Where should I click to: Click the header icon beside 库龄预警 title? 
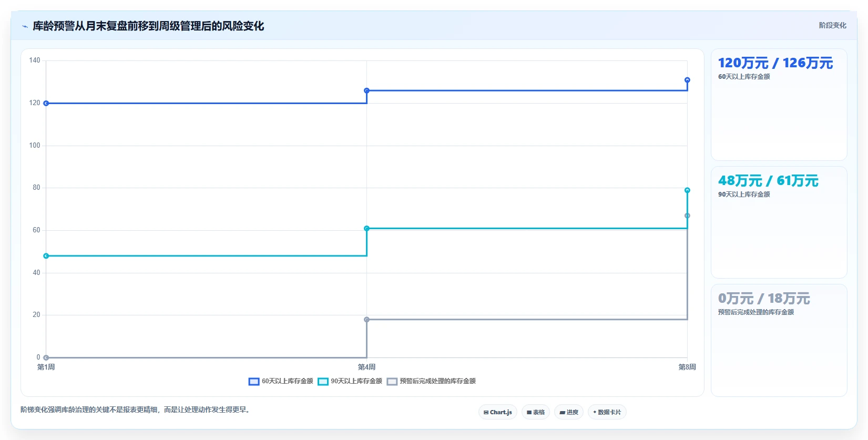pos(25,26)
